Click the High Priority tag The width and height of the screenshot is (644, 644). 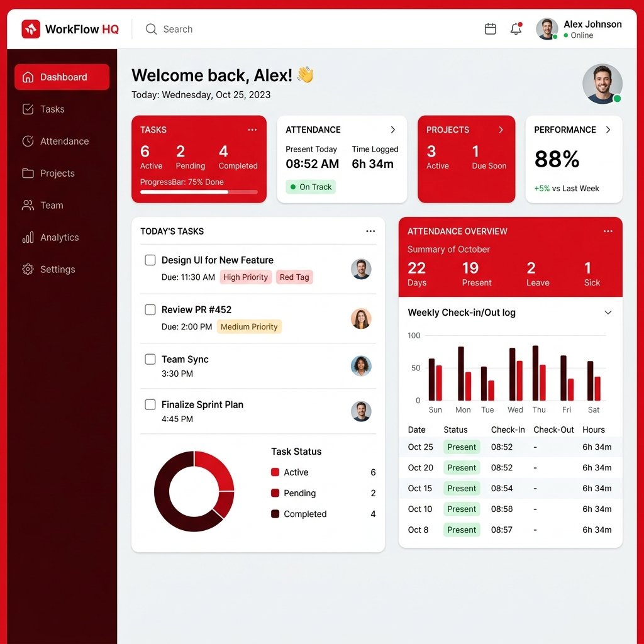pos(246,277)
